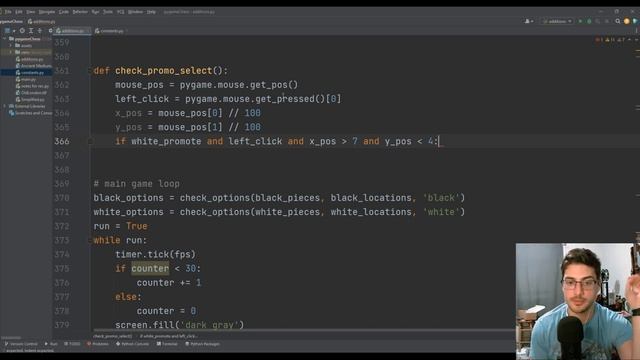Go to previous highlighted problem arrow
Image resolution: width=640 pixels, height=360 pixels.
[x=629, y=40]
